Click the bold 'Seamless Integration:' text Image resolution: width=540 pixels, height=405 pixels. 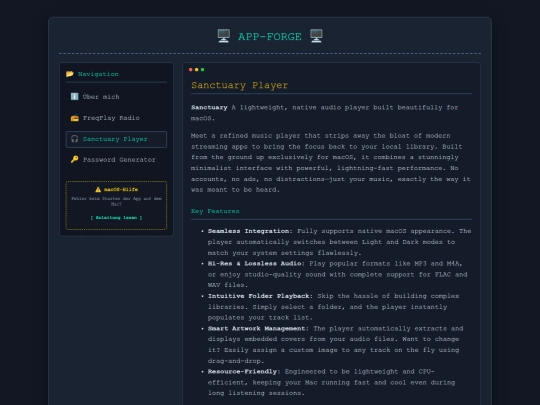(250, 231)
